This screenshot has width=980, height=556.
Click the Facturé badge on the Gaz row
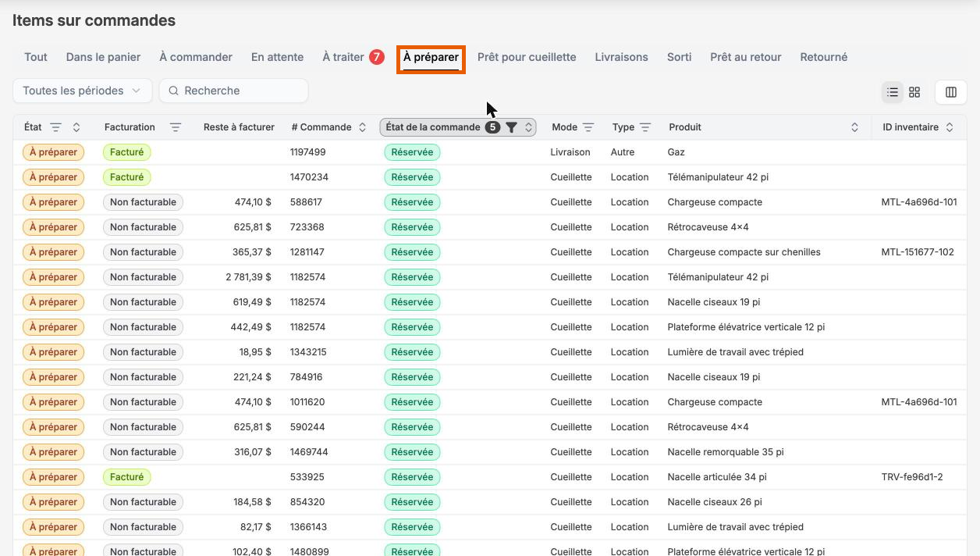click(x=126, y=152)
